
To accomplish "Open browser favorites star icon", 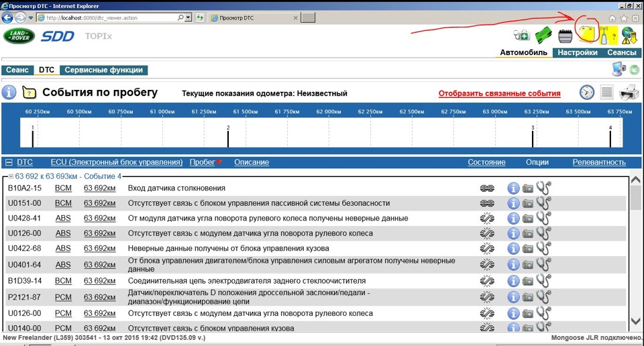I will pos(624,19).
